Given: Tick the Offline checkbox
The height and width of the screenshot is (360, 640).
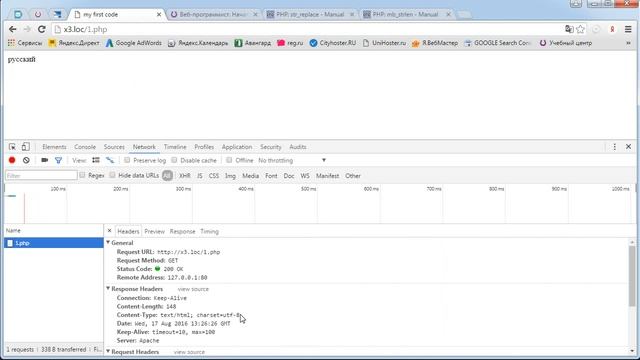Looking at the screenshot, I should [229, 160].
